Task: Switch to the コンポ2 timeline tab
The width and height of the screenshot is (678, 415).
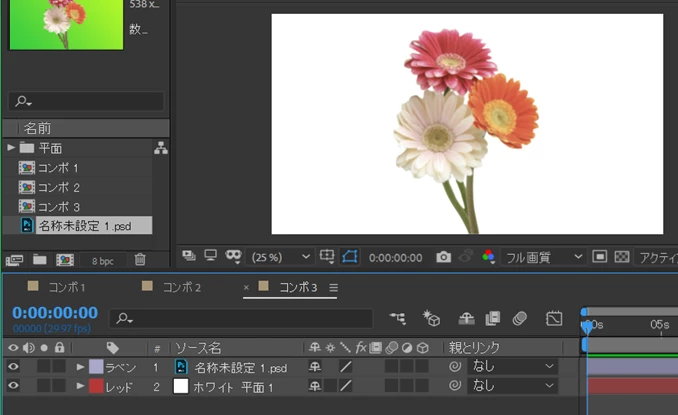Action: tap(182, 287)
